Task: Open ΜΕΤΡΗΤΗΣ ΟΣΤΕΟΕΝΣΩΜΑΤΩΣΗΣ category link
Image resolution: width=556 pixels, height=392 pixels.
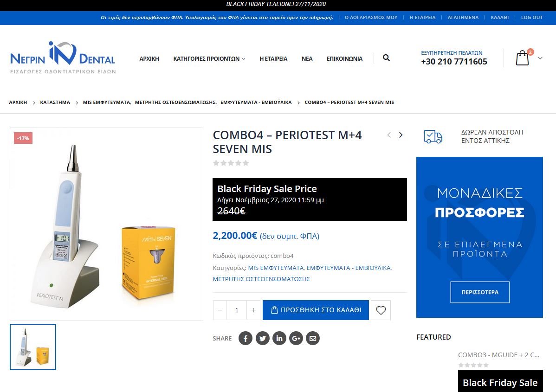Action: tap(261, 279)
